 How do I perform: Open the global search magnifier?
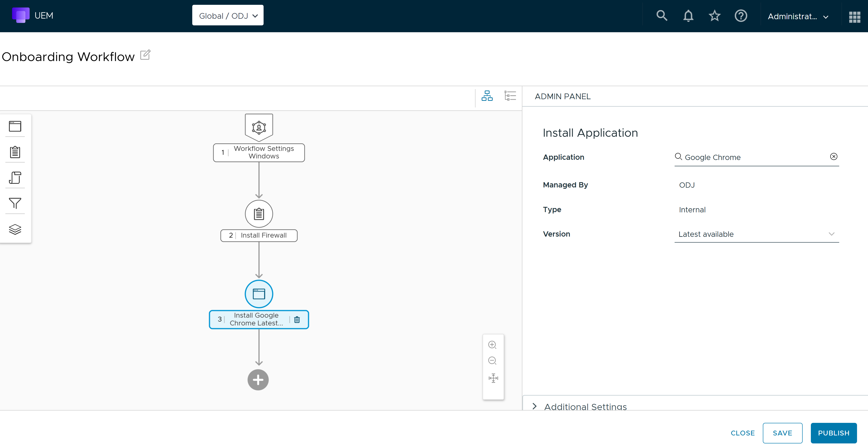(661, 16)
